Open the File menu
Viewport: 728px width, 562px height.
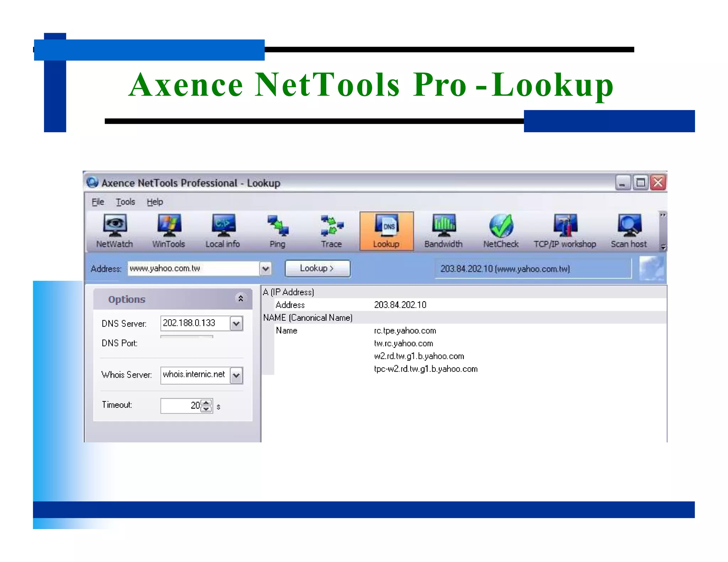[98, 202]
